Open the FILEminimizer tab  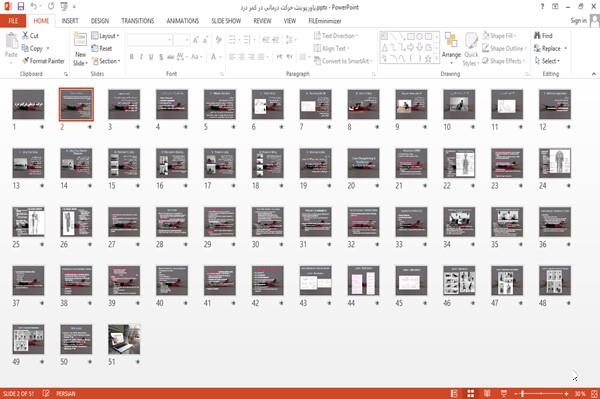pyautogui.click(x=325, y=21)
